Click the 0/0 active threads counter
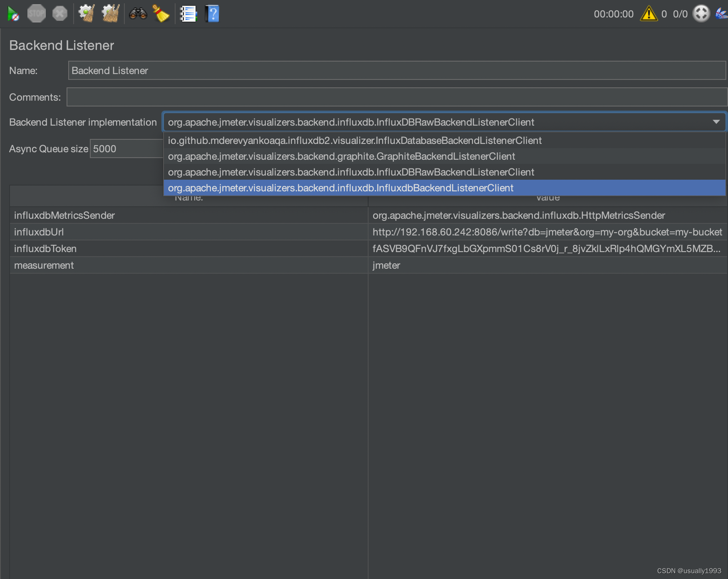 click(x=680, y=14)
